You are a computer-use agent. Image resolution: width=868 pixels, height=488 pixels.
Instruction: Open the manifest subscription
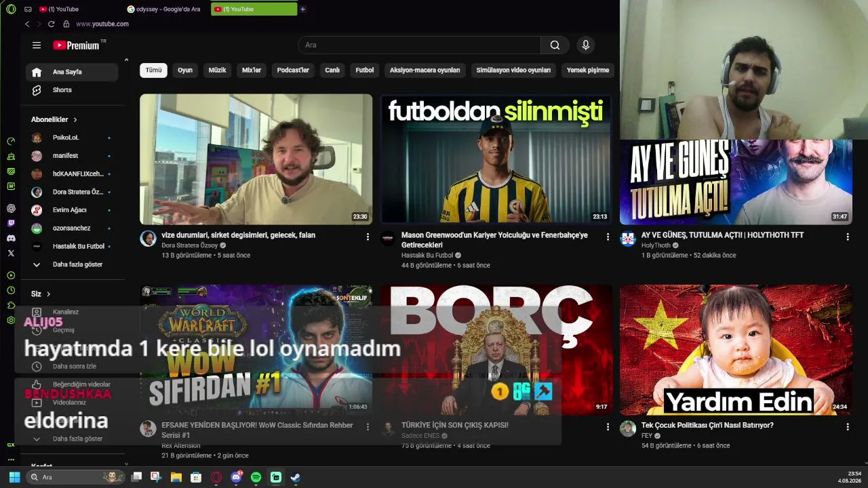pos(73,156)
